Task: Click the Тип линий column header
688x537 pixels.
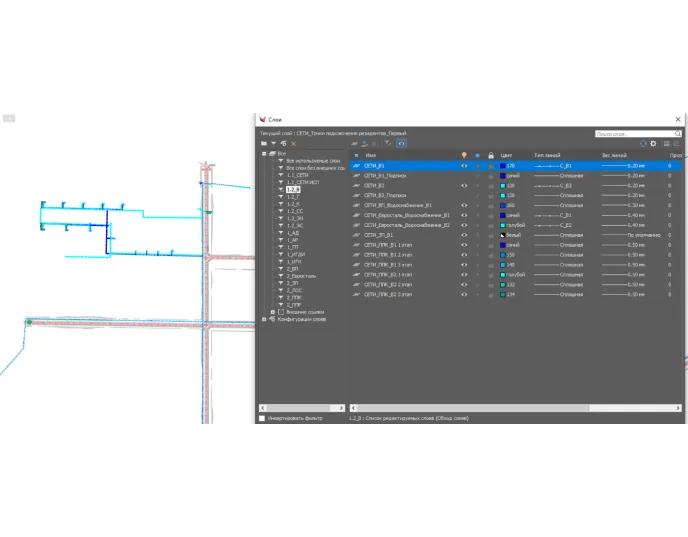Action: coord(548,155)
